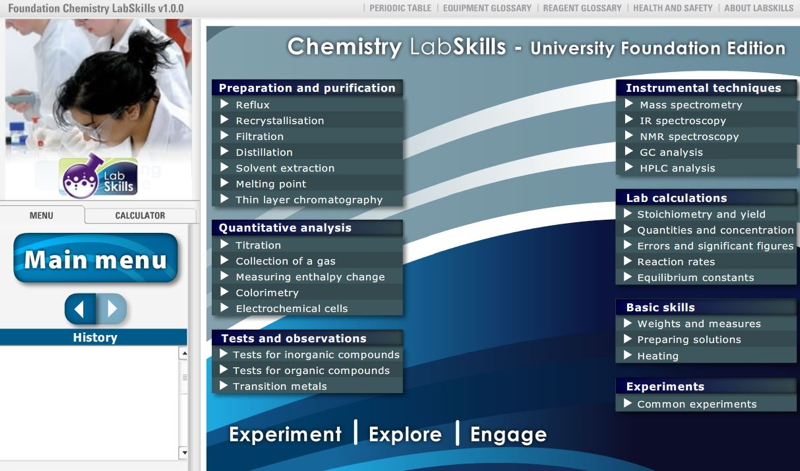Go to Tests for organic compounds
This screenshot has height=471, width=800.
tap(311, 370)
